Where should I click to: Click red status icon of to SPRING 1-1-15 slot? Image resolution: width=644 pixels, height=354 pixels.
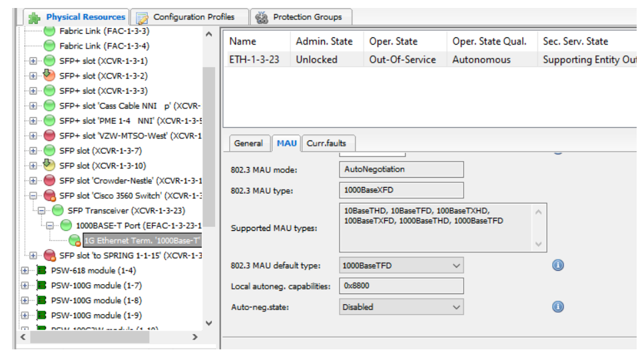click(x=50, y=256)
